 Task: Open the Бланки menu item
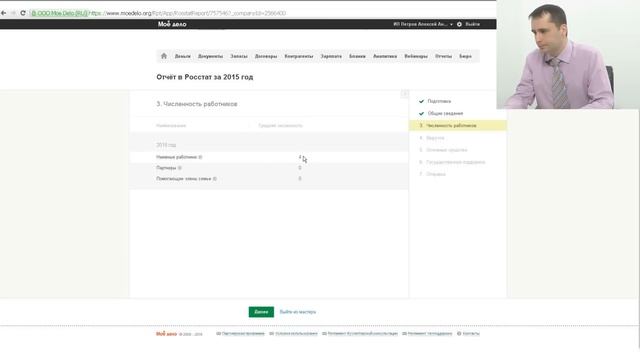point(357,56)
